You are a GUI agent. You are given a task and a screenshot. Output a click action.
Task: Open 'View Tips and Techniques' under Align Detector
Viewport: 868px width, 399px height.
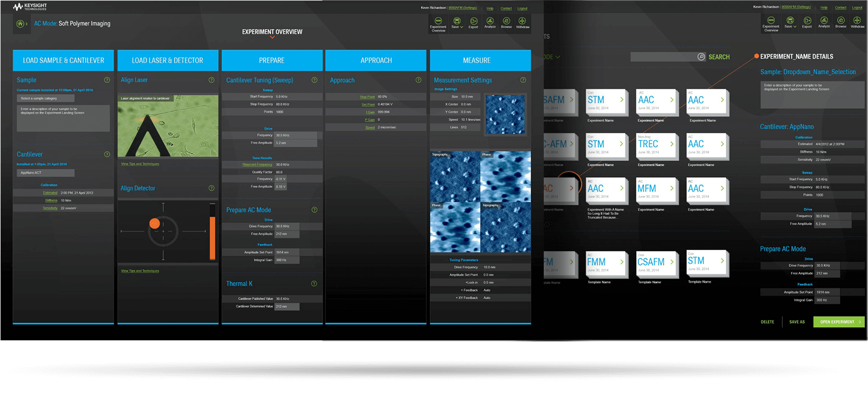click(x=140, y=271)
